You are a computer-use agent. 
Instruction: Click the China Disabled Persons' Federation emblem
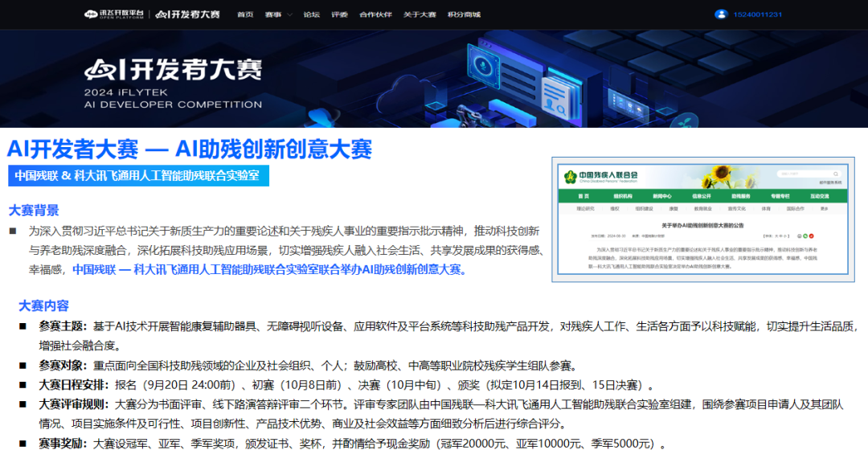pos(570,176)
